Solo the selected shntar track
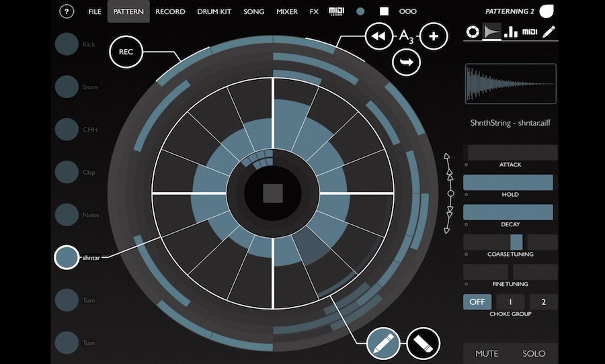 [x=534, y=353]
